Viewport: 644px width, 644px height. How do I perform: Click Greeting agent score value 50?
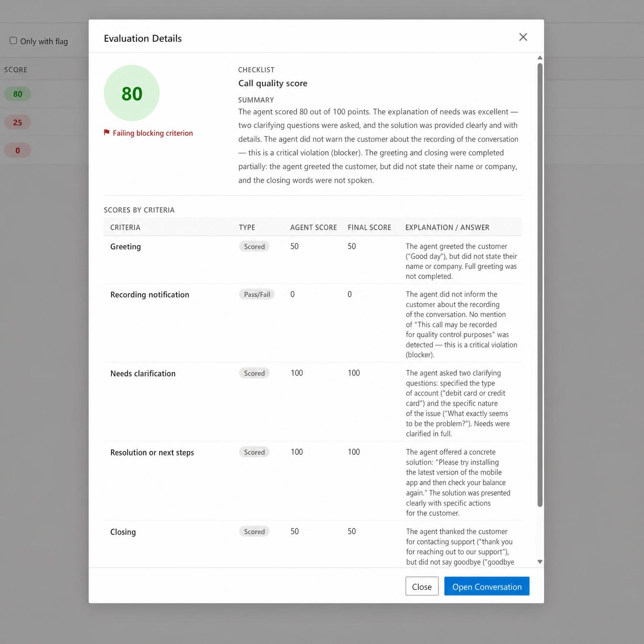tap(294, 246)
